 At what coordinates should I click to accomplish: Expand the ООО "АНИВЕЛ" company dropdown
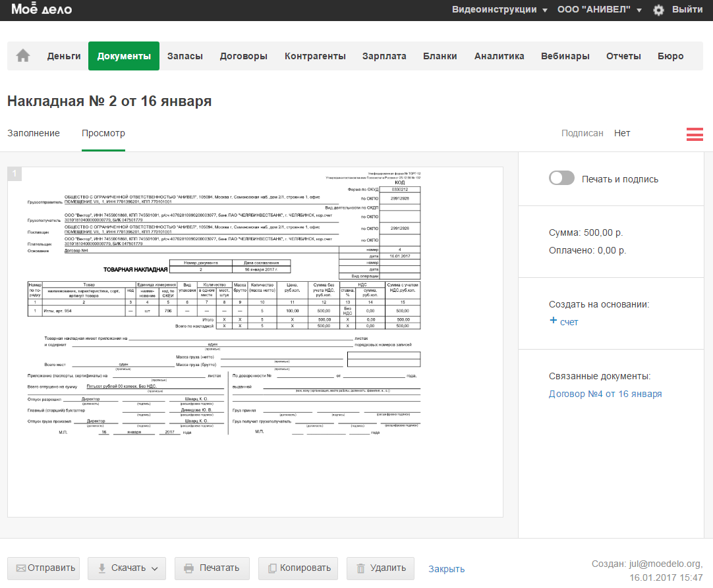pyautogui.click(x=598, y=10)
